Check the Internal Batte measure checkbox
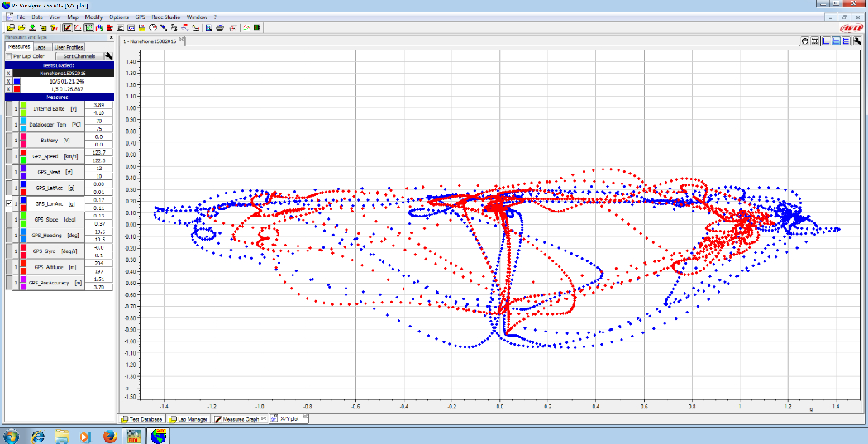 tap(8, 108)
